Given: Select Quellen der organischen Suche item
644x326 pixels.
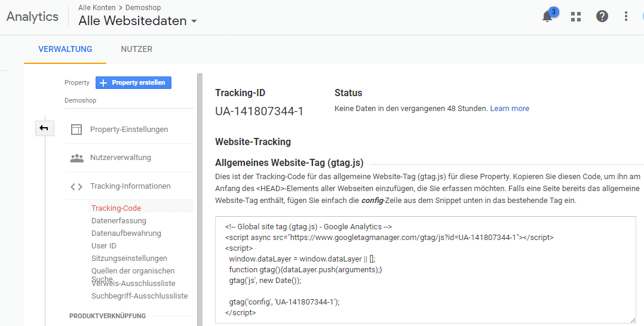Looking at the screenshot, I should click(133, 274).
